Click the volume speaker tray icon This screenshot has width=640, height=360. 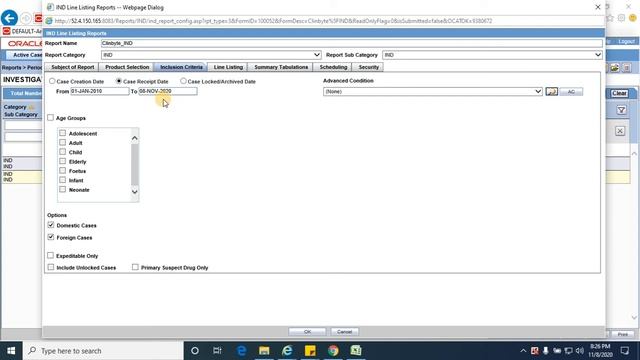tap(580, 351)
